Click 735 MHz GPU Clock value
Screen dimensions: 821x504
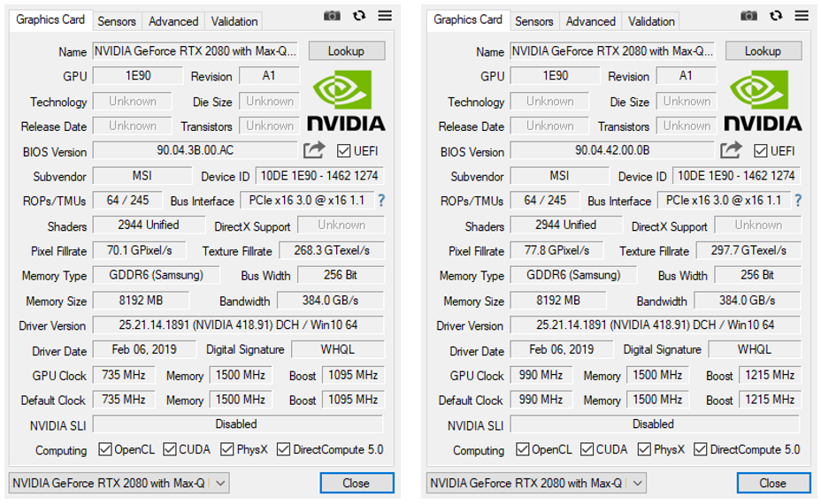coord(124,375)
